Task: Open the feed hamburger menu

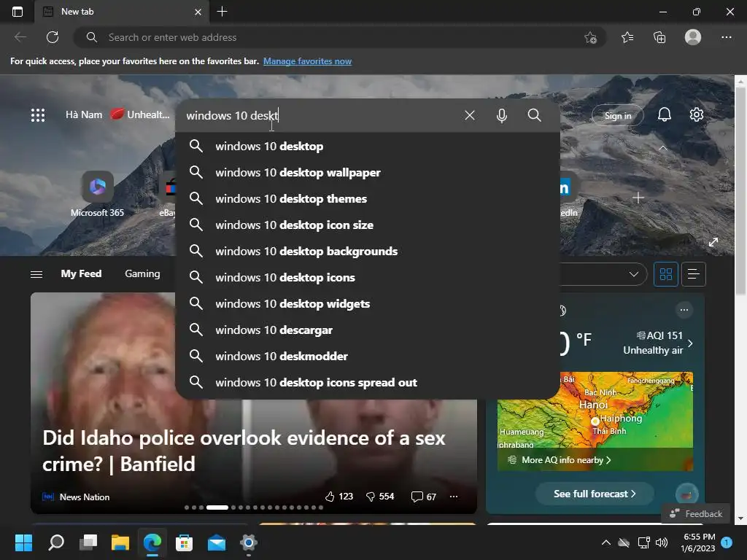Action: point(36,274)
